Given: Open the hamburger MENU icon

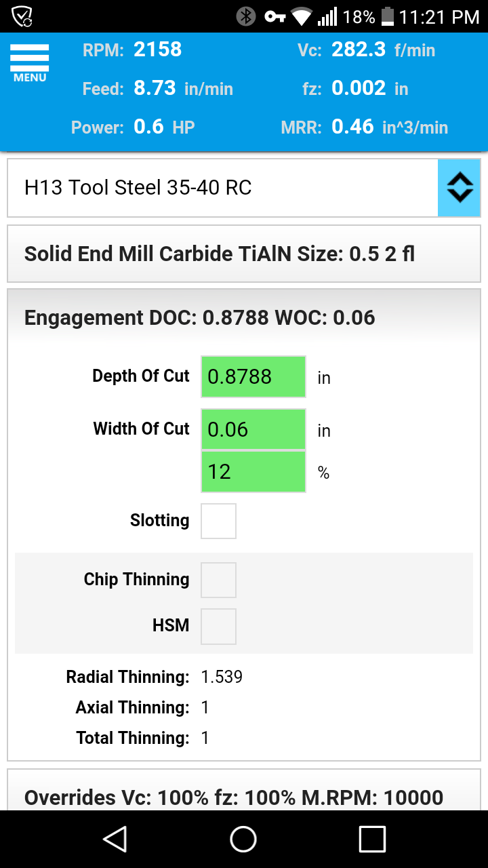Looking at the screenshot, I should pos(30,62).
